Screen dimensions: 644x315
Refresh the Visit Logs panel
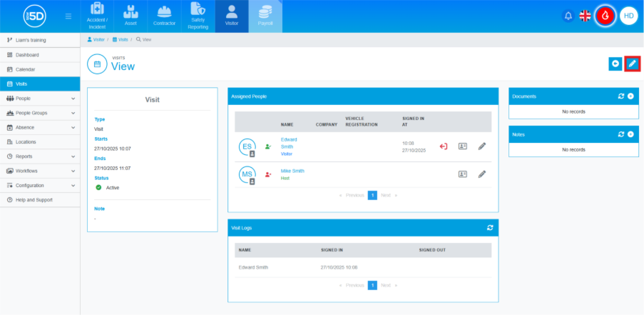tap(489, 228)
